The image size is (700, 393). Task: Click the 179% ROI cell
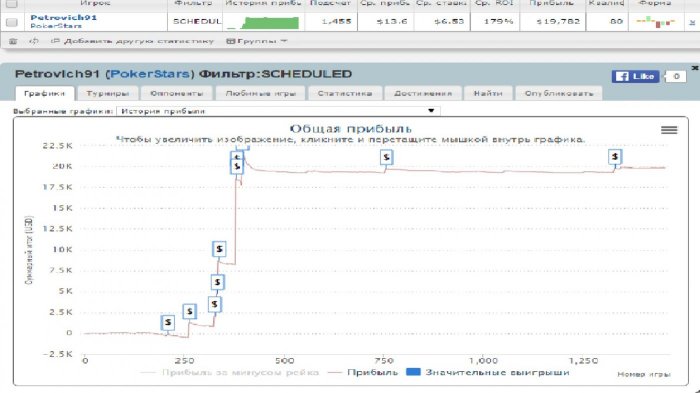[496, 21]
